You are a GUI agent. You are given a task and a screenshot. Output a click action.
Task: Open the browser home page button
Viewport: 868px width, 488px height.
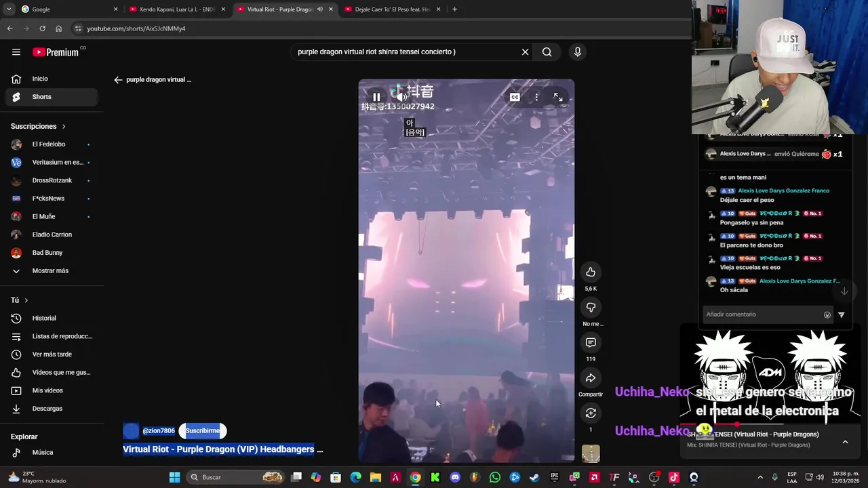(58, 28)
